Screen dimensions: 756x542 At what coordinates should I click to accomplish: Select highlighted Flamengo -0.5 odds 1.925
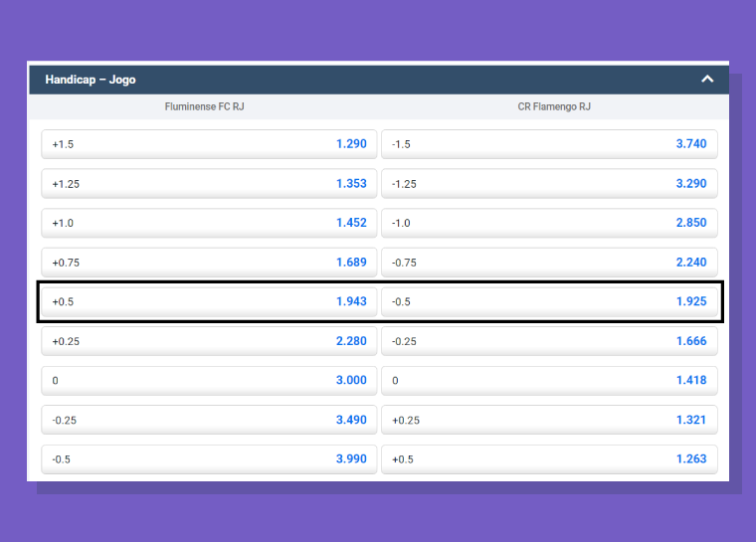[x=549, y=302]
